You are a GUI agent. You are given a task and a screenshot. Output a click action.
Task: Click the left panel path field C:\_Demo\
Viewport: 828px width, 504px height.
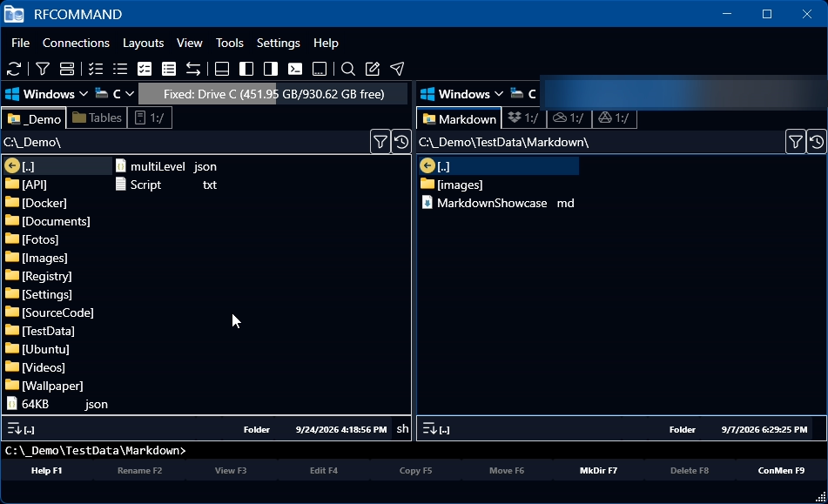click(185, 142)
